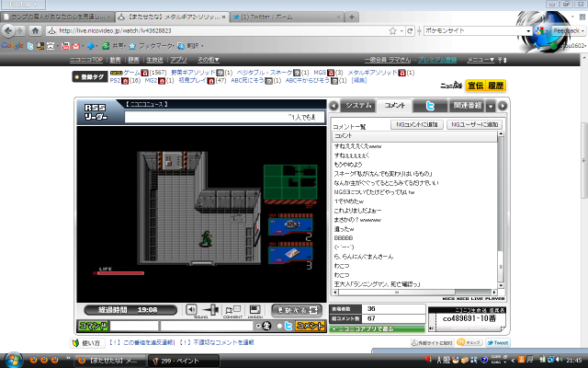588x368 pixels.
Task: Click the orange コメント submit button
Action: [310, 326]
